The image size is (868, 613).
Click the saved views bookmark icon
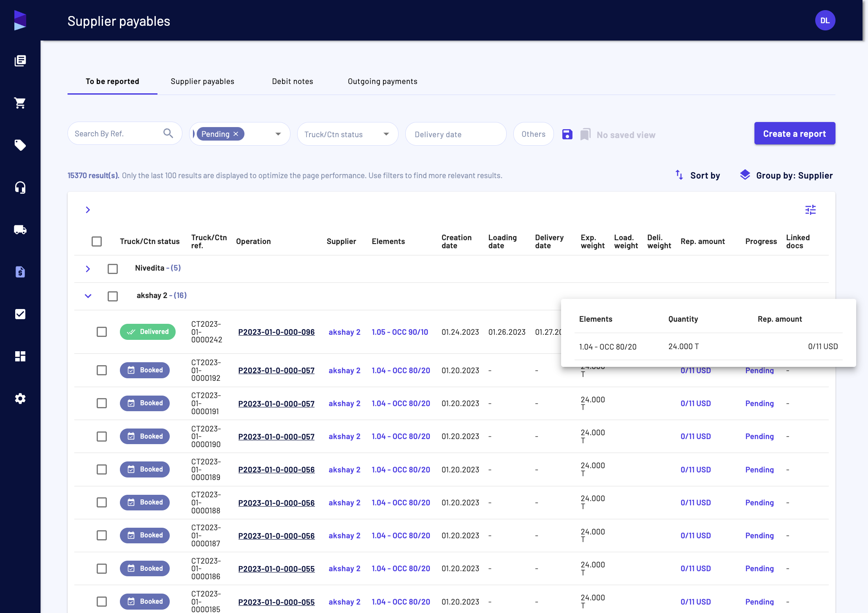pyautogui.click(x=585, y=134)
